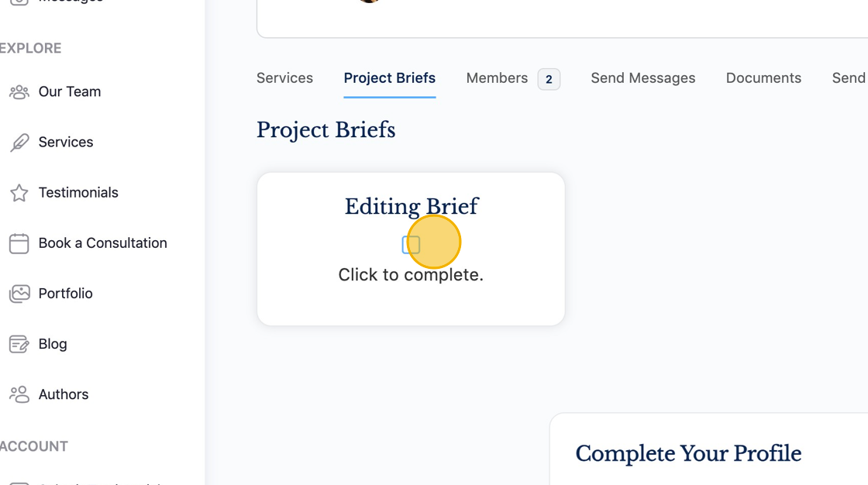Click the Portfolio image icon
This screenshot has width=868, height=485.
click(x=19, y=294)
